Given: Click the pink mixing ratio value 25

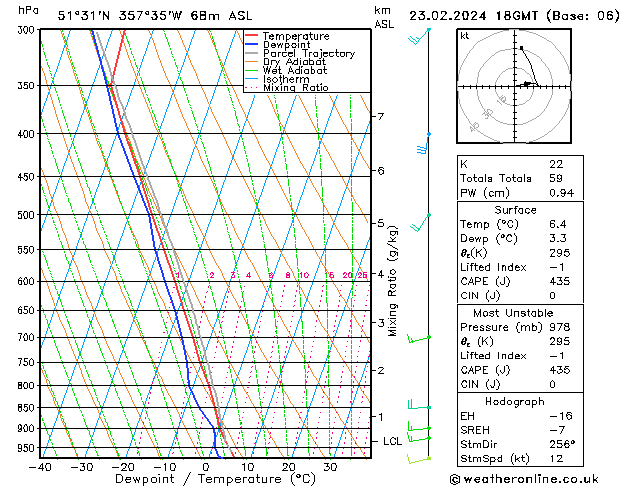Looking at the screenshot, I should pos(362,275).
